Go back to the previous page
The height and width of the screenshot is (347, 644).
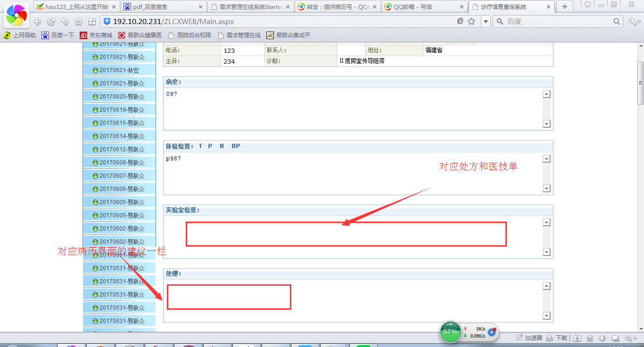point(38,22)
